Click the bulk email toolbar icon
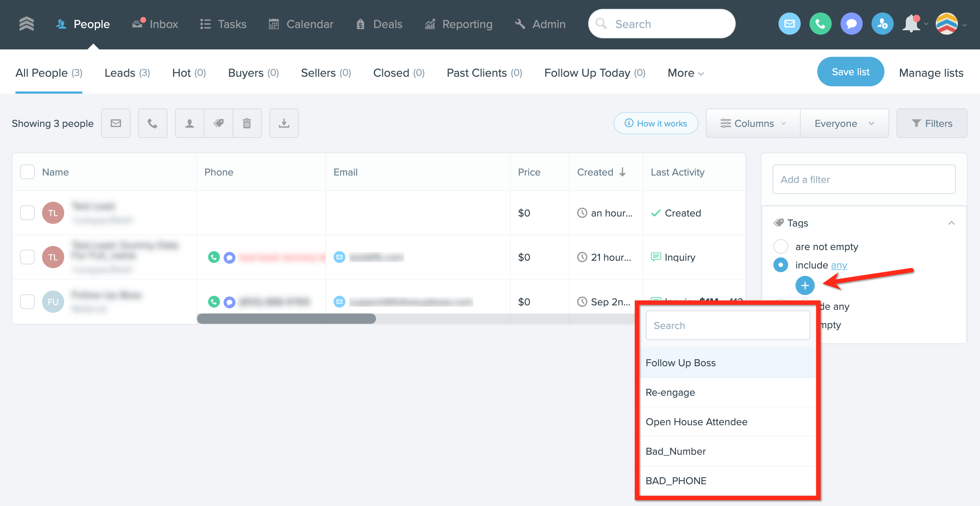This screenshot has width=980, height=506. pyautogui.click(x=115, y=123)
